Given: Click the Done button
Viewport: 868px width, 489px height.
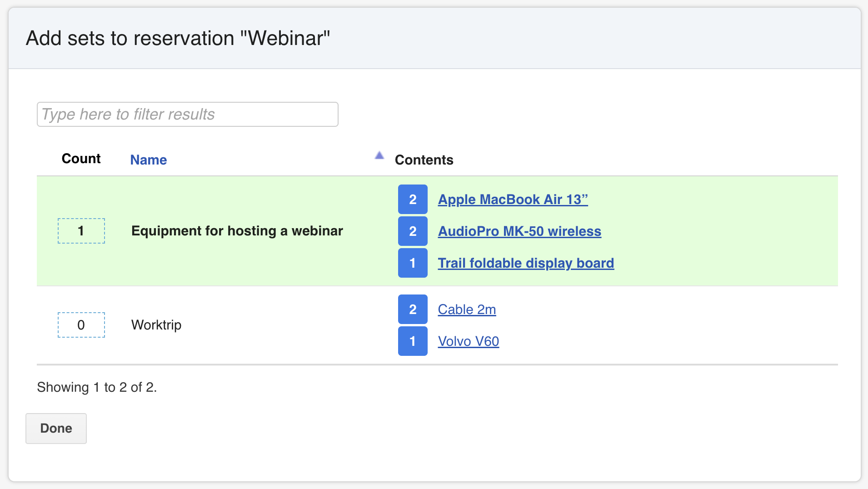Looking at the screenshot, I should 56,428.
